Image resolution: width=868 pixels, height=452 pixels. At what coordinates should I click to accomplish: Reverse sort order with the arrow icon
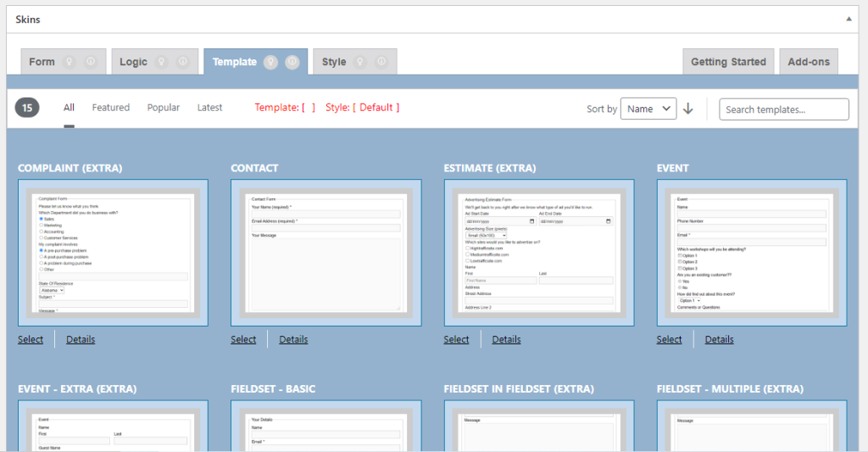coord(688,109)
